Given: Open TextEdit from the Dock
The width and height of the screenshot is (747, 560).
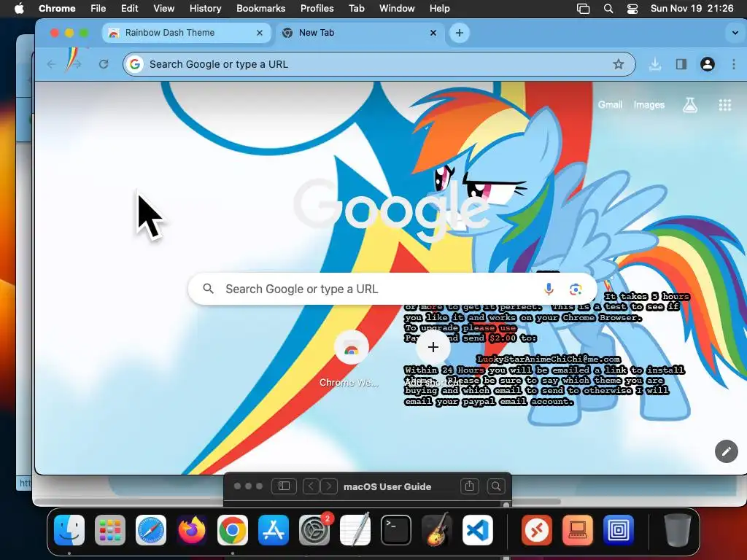Looking at the screenshot, I should [355, 530].
